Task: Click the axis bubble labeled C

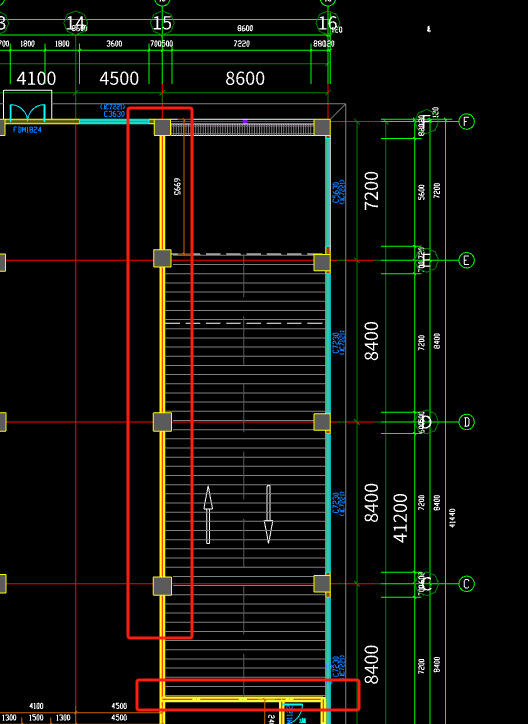Action: tap(467, 584)
